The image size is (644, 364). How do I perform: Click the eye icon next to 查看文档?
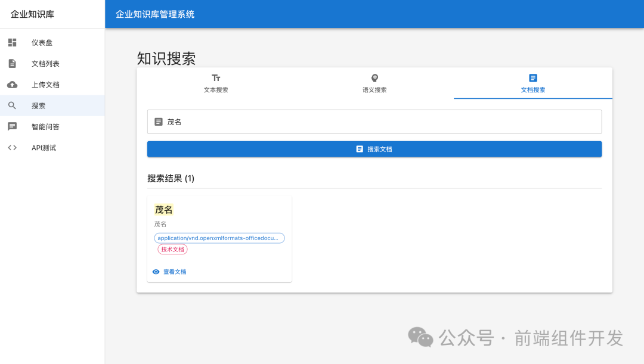(156, 271)
